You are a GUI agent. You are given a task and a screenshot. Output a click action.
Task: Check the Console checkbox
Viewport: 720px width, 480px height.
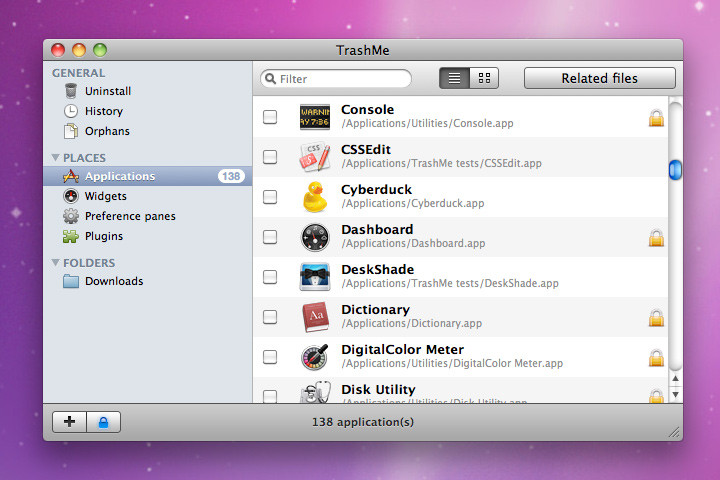click(x=270, y=117)
